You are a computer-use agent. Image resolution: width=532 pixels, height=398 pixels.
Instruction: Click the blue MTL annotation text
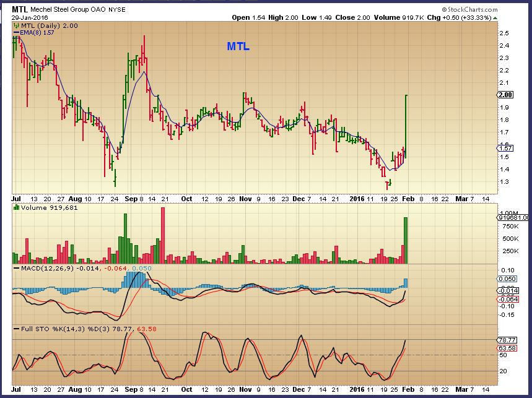[x=238, y=46]
